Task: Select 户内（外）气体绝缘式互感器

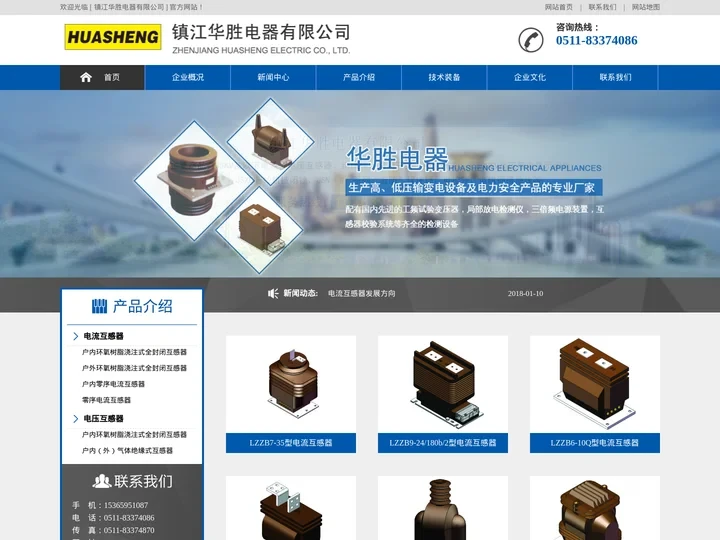Action: 127,450
